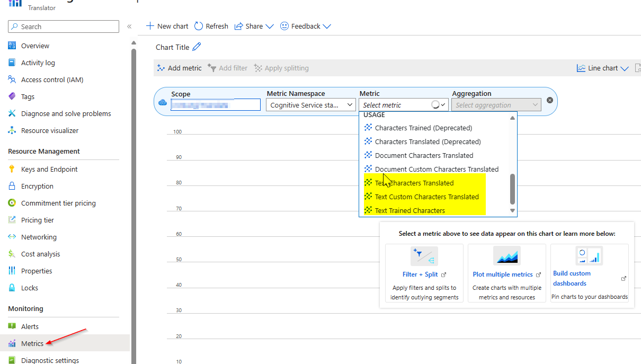
Task: Open Cost analysis icon
Action: (12, 254)
